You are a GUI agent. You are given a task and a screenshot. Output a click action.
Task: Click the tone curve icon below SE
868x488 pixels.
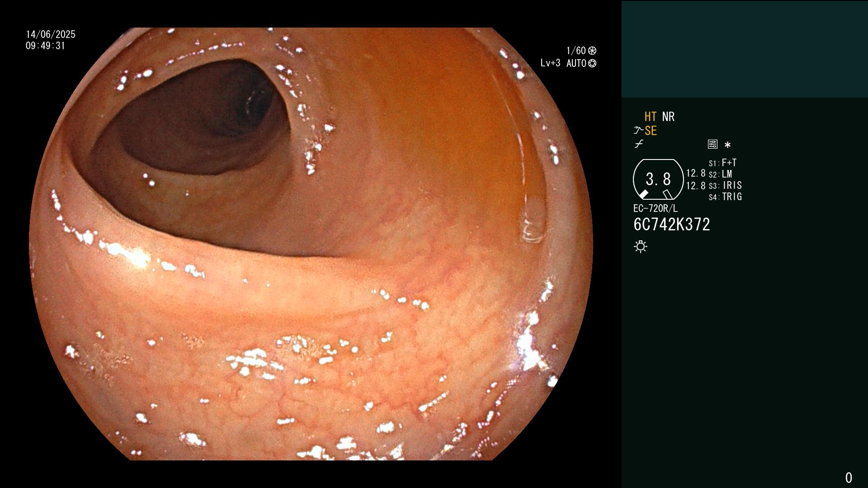(639, 144)
